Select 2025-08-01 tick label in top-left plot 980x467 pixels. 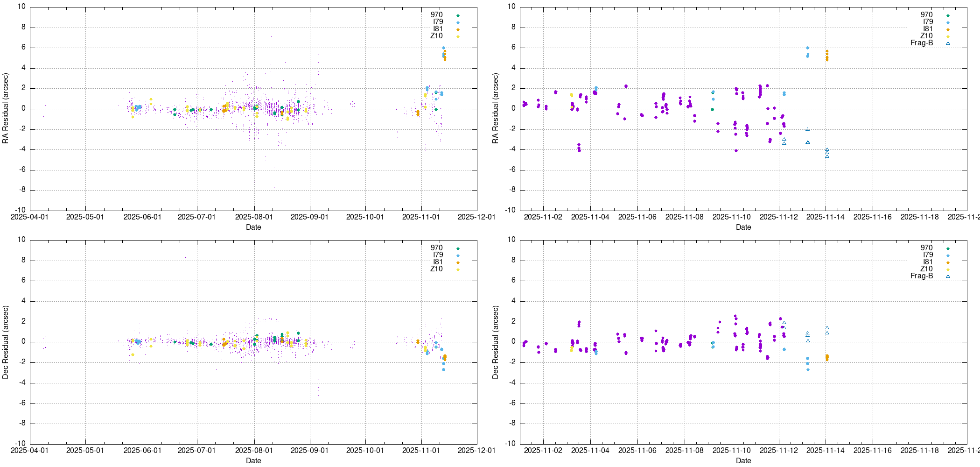pos(254,217)
